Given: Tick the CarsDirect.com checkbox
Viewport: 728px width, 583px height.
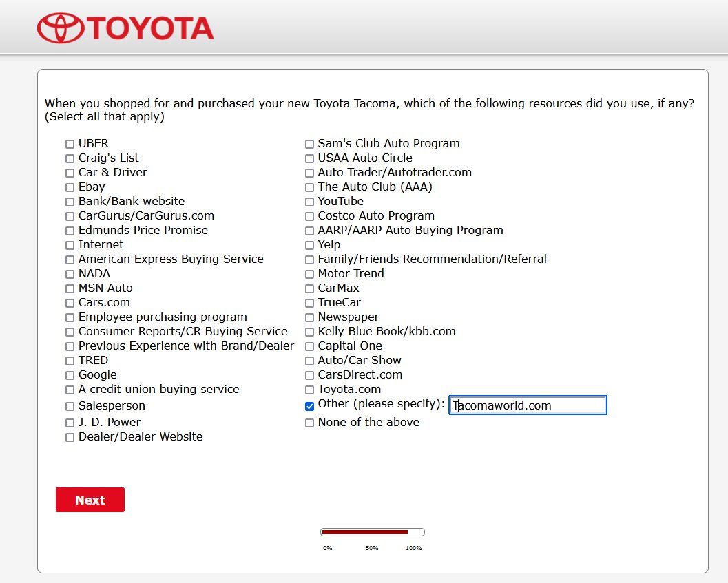Looking at the screenshot, I should pyautogui.click(x=309, y=375).
